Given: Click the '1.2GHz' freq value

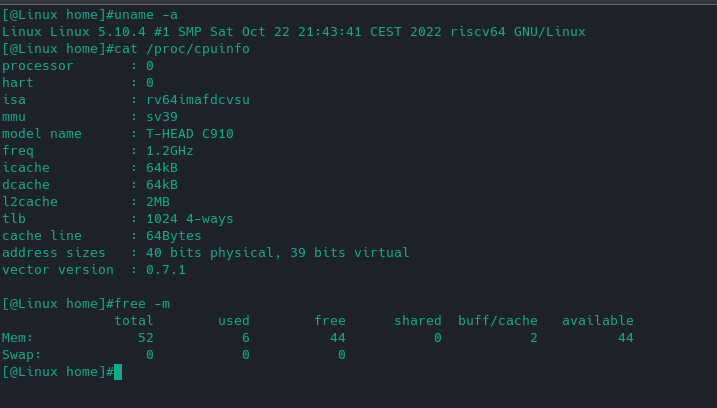Looking at the screenshot, I should tap(170, 150).
